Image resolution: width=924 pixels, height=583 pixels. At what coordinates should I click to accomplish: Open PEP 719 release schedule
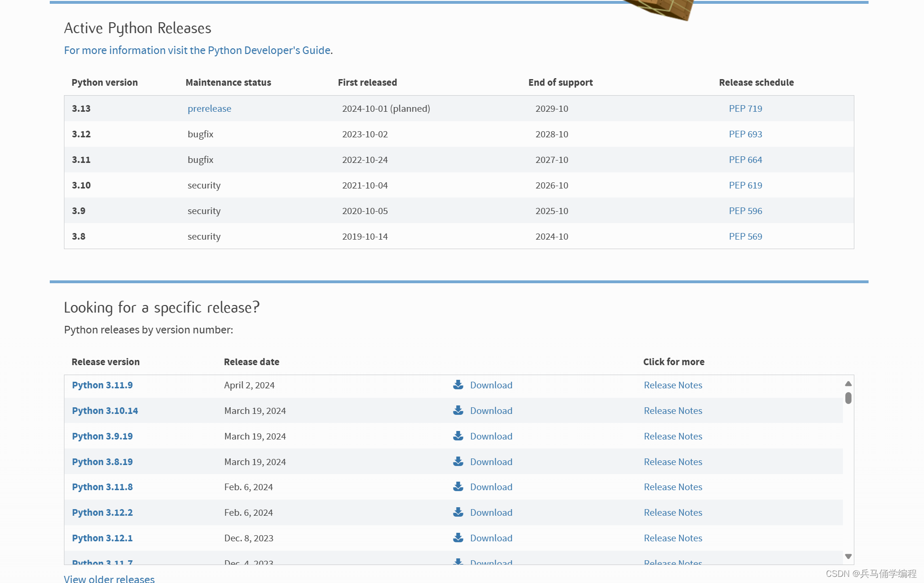[745, 108]
